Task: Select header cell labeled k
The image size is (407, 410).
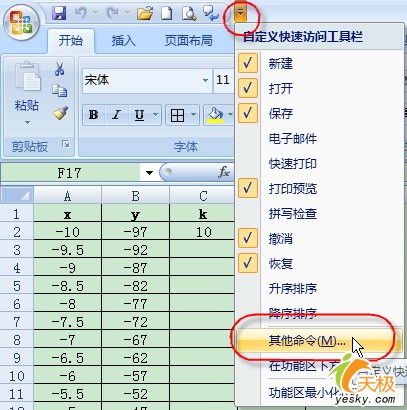Action: (203, 214)
